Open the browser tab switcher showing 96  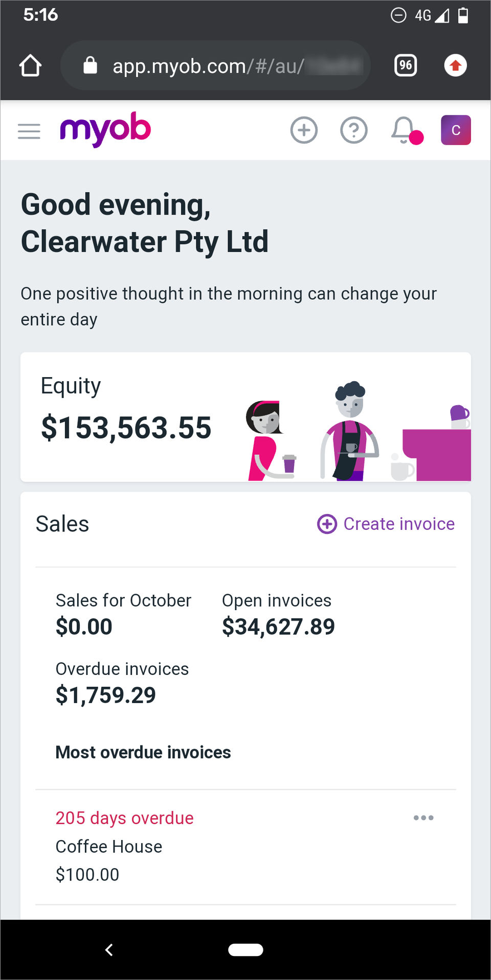pyautogui.click(x=406, y=65)
